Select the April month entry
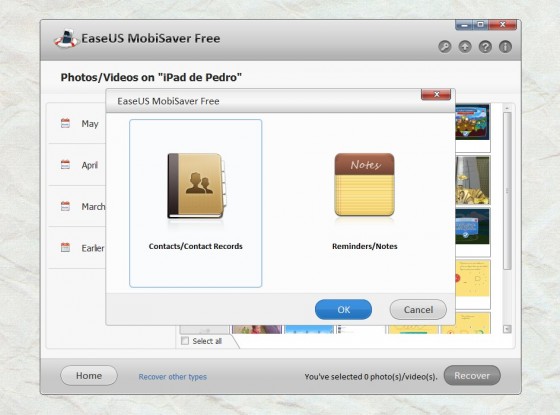Viewport: 560px width, 415px height. click(x=77, y=165)
